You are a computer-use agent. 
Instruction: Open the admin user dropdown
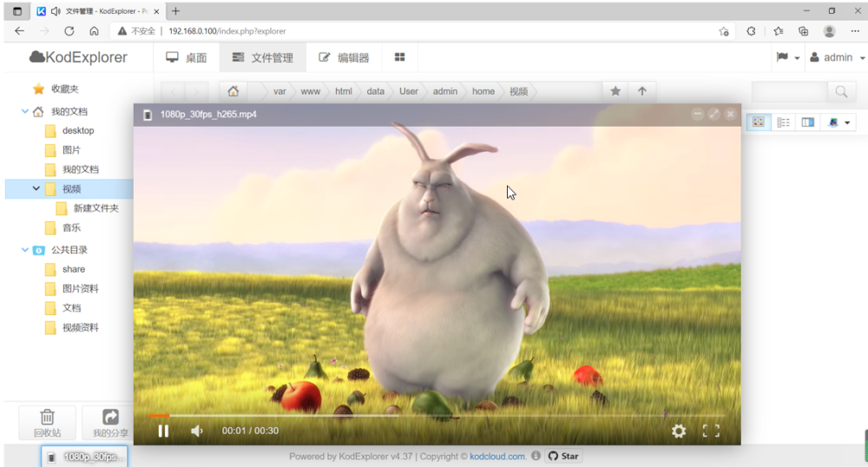838,57
